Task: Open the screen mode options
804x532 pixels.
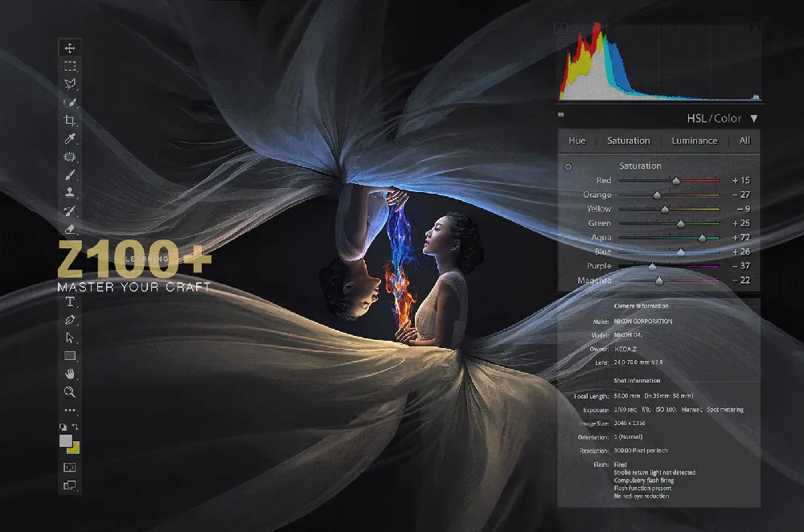Action: 70,485
